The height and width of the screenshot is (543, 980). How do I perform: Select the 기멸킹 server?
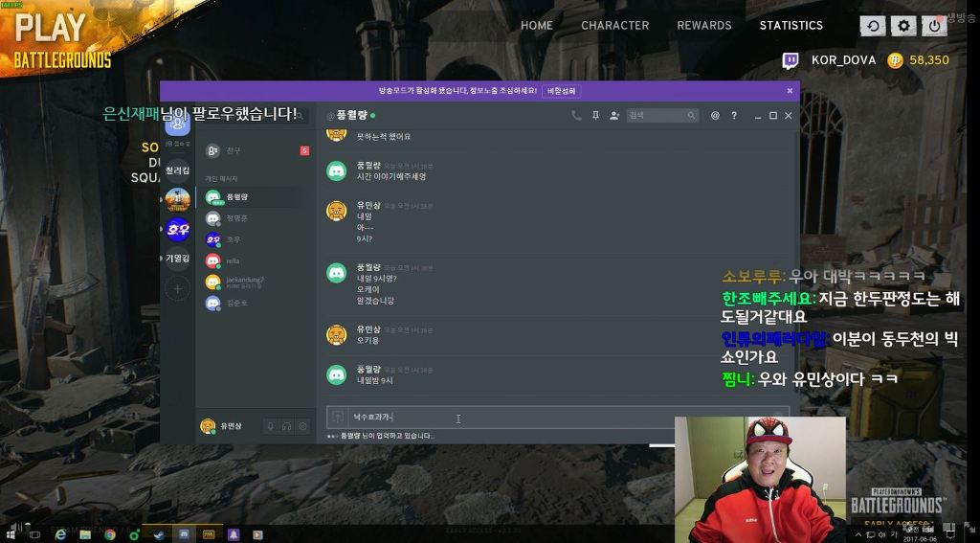[177, 259]
